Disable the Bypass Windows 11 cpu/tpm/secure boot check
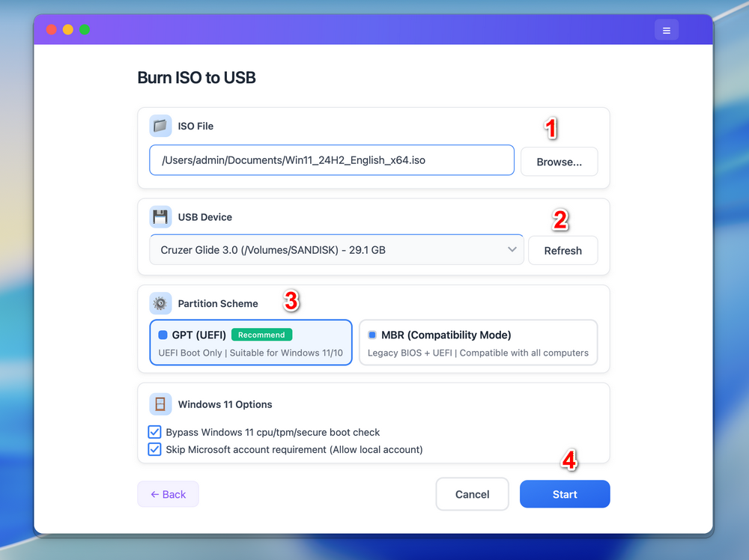Screen dimensions: 749x560 click(x=154, y=432)
